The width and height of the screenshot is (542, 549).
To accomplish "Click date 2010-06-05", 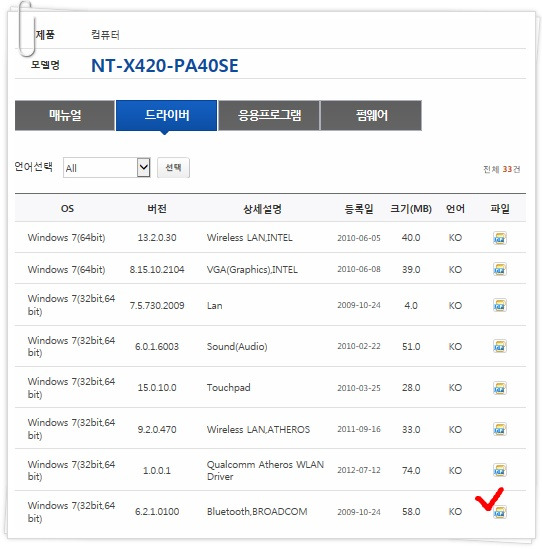I will coord(359,238).
